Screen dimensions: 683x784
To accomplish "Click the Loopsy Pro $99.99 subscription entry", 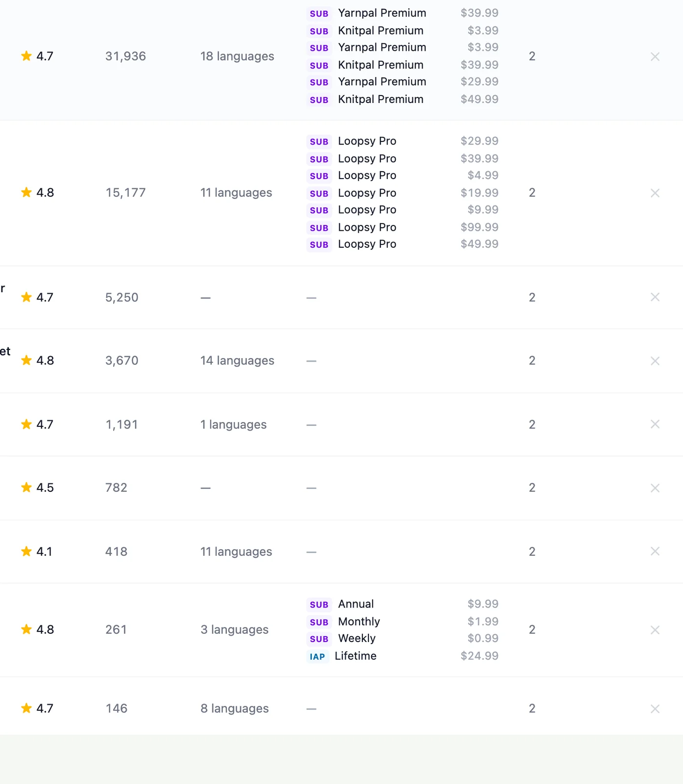I will coord(402,227).
